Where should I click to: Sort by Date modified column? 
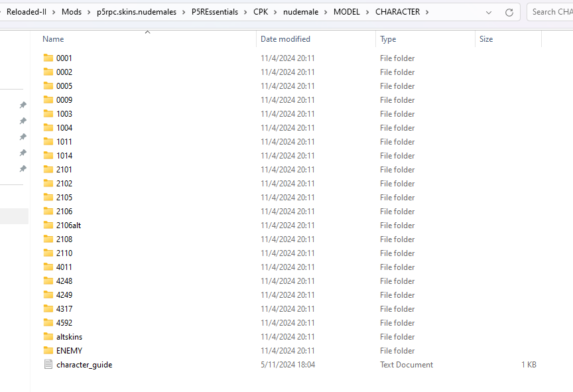coord(285,39)
